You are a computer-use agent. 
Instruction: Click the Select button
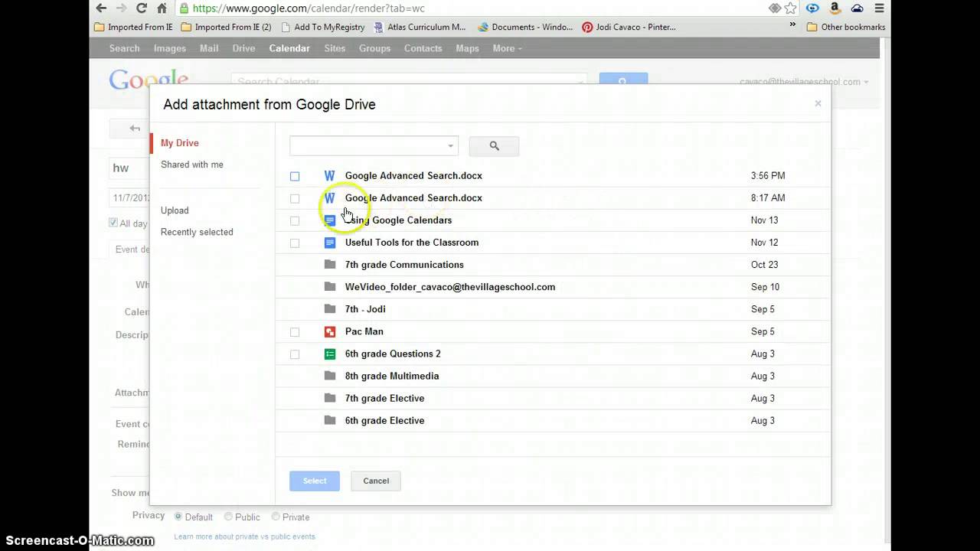[x=315, y=481]
